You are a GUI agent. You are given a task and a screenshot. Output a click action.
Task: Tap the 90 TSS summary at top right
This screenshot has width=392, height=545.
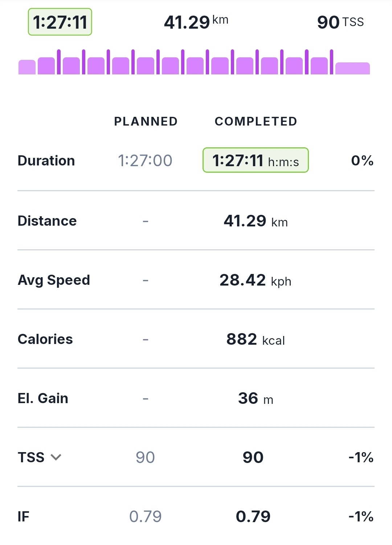(340, 22)
